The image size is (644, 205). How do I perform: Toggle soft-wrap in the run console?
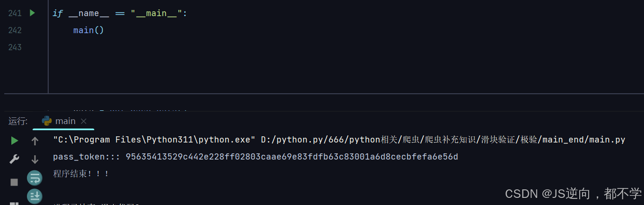pyautogui.click(x=35, y=178)
